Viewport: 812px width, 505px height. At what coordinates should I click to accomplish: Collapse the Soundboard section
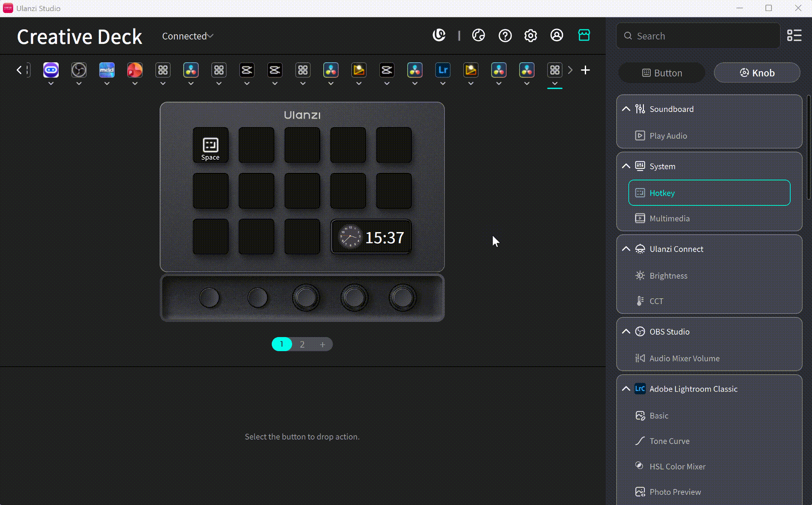coord(626,109)
